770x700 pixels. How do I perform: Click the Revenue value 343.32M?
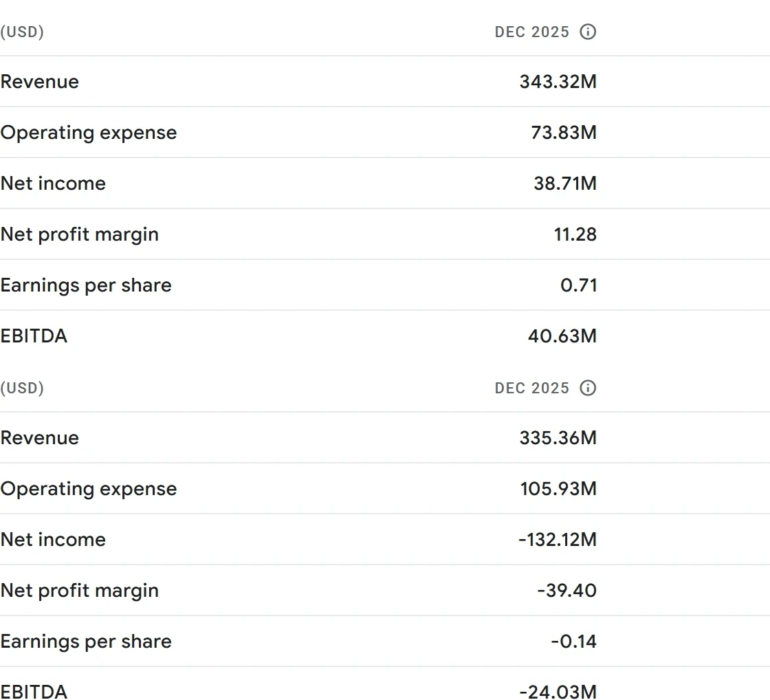[558, 82]
